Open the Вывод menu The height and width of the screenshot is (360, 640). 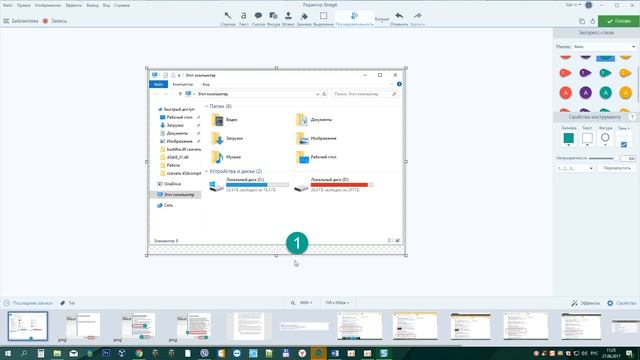coord(92,5)
